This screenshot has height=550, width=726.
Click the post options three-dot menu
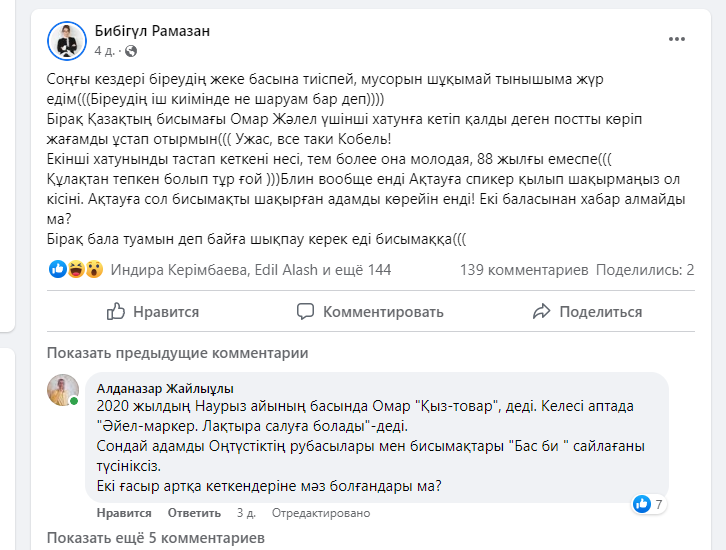pyautogui.click(x=677, y=39)
